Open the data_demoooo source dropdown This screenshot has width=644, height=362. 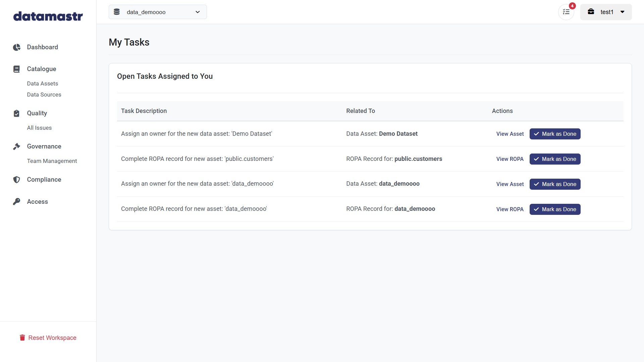coord(158,12)
